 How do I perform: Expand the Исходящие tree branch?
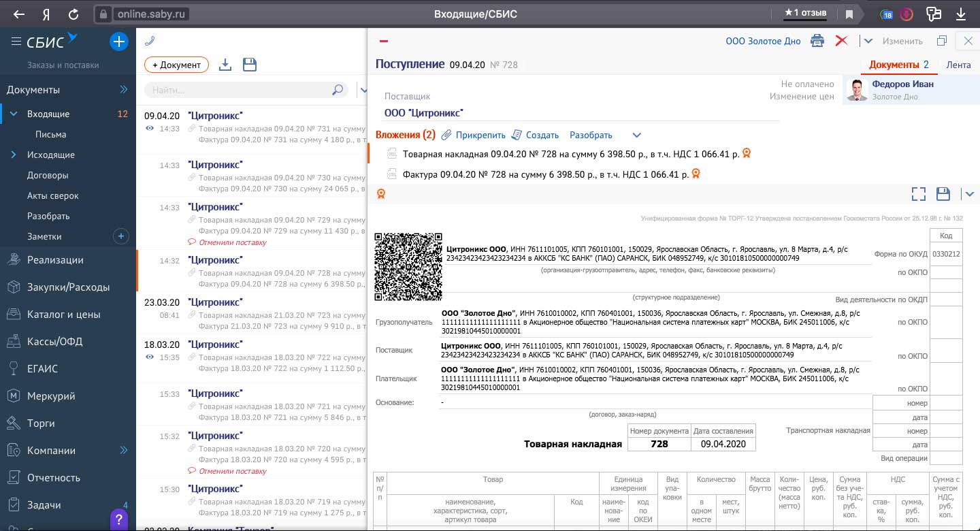click(x=14, y=155)
